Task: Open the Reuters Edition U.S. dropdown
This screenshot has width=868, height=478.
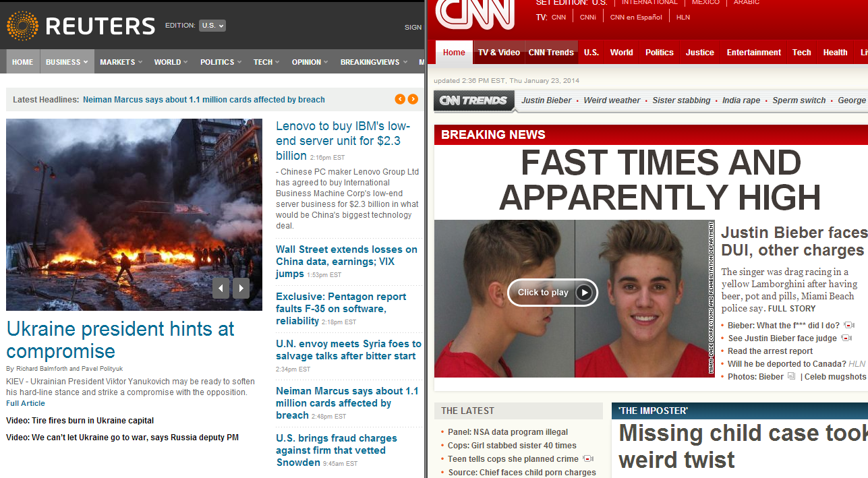Action: coord(212,26)
